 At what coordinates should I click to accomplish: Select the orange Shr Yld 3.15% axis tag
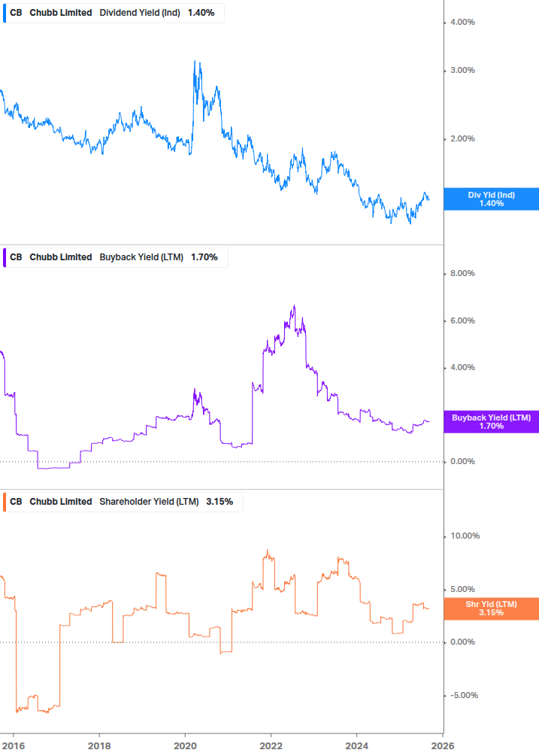pos(492,609)
